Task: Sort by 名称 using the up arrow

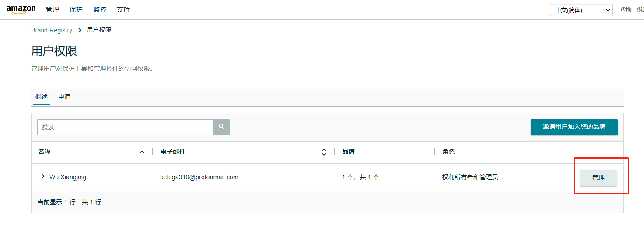Action: pyautogui.click(x=142, y=152)
